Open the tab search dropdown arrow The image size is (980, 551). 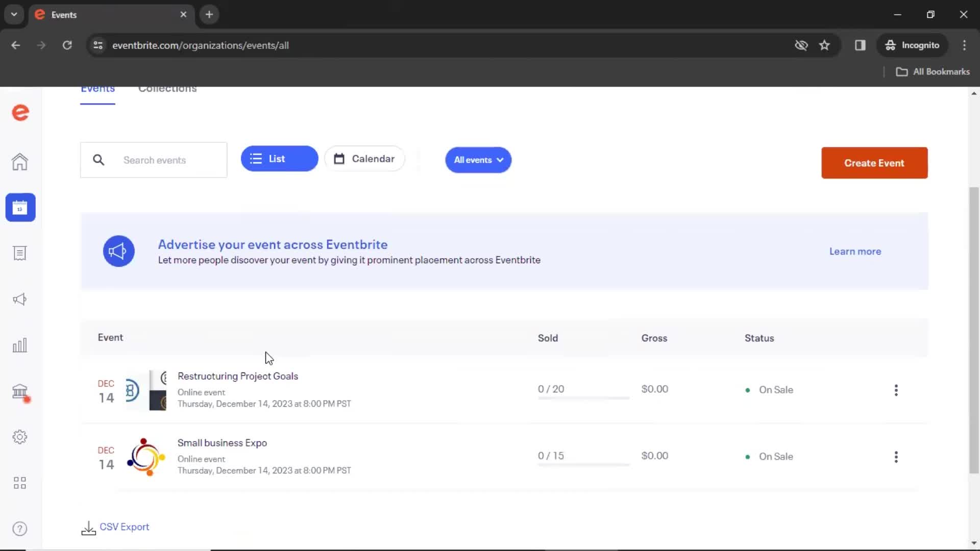coord(14,15)
